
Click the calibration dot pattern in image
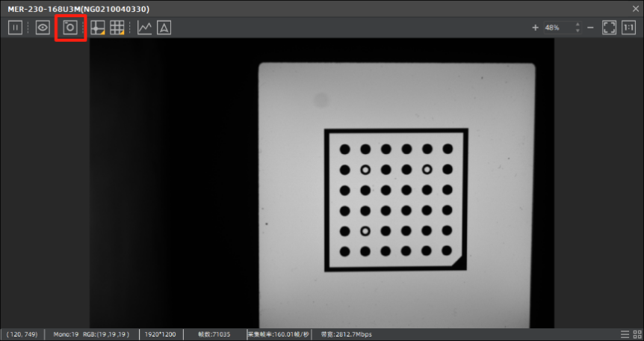(x=396, y=200)
